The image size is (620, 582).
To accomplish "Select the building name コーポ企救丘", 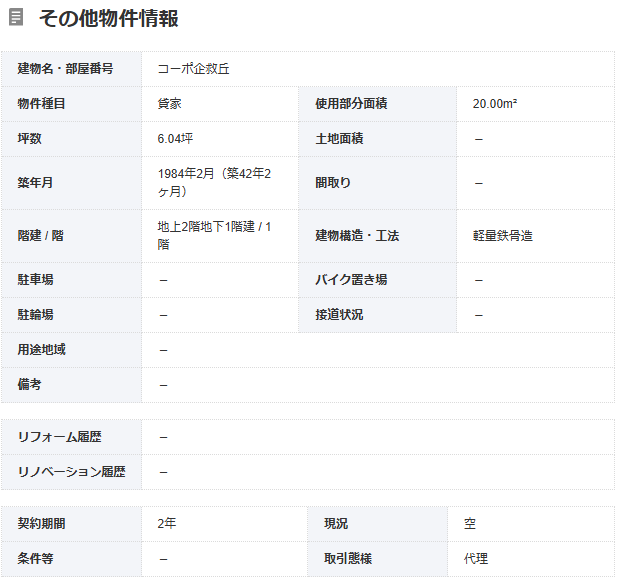I will click(x=194, y=69).
